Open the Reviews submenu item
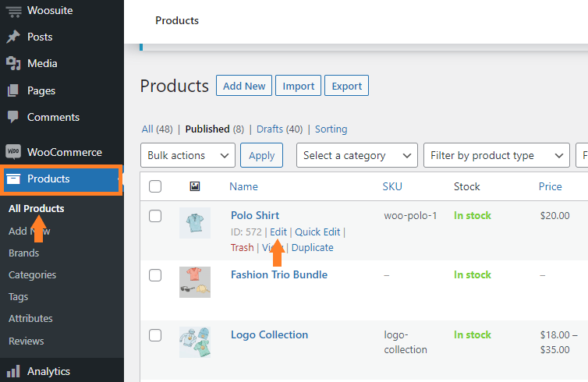Image resolution: width=588 pixels, height=382 pixels. point(27,341)
